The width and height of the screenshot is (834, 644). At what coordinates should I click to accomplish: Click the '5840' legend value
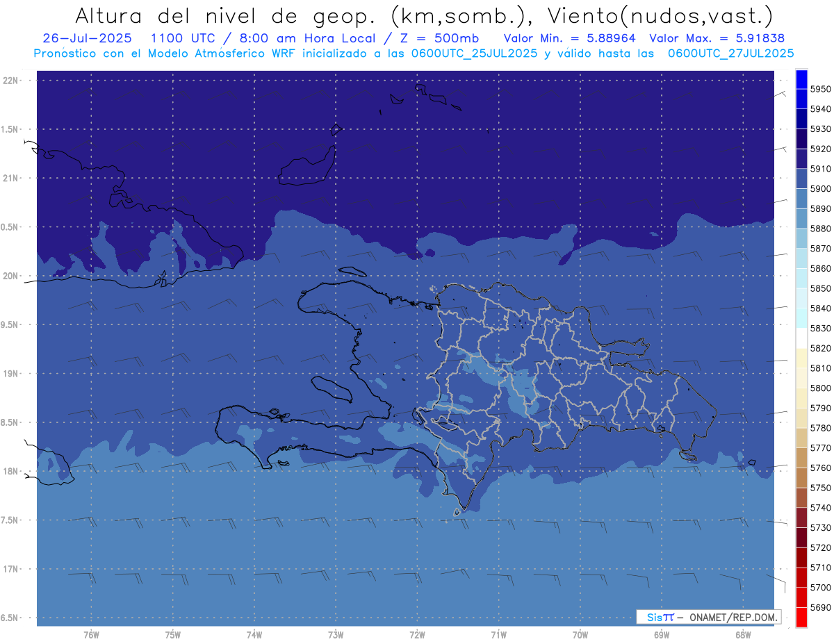821,308
